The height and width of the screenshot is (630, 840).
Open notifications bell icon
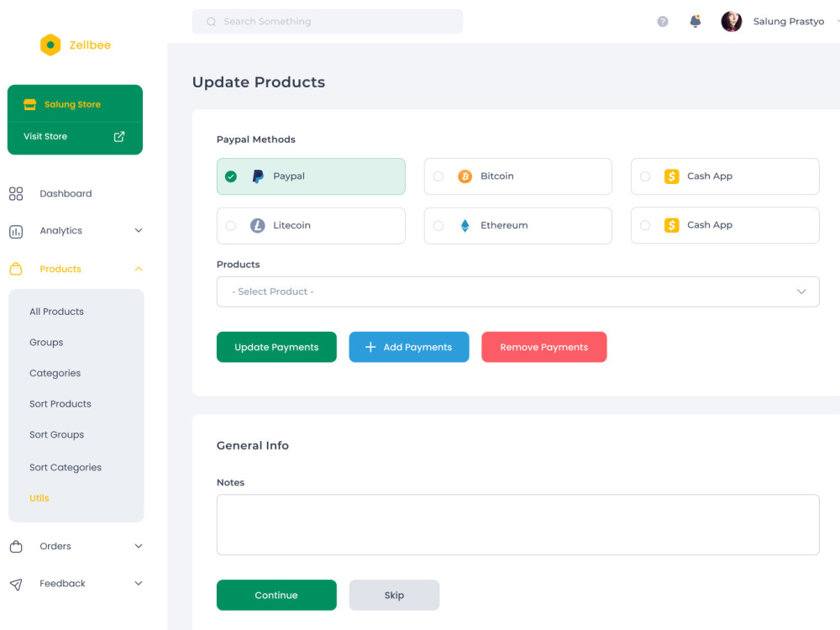tap(696, 21)
